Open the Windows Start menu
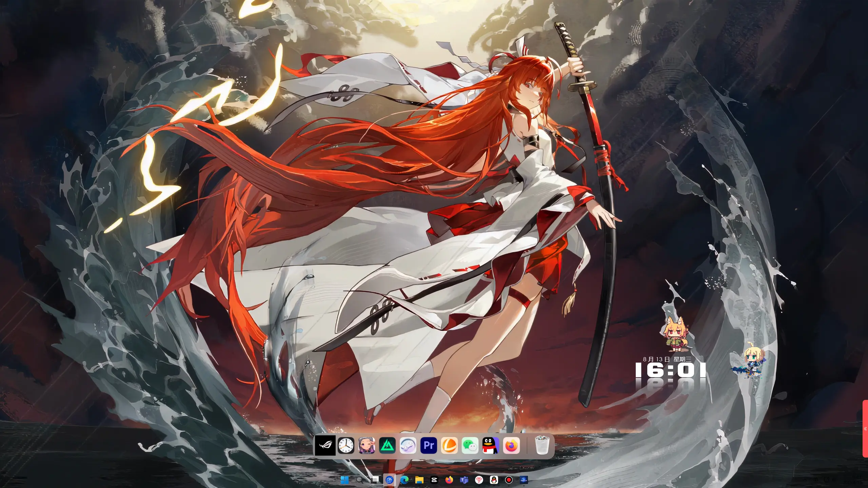This screenshot has width=868, height=488. [x=344, y=480]
